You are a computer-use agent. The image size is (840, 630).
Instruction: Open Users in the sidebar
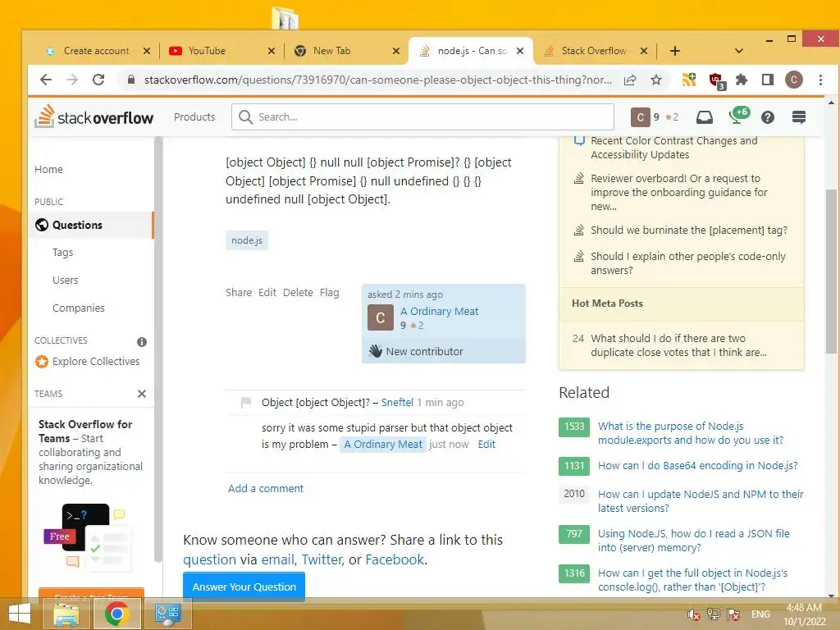pyautogui.click(x=66, y=281)
